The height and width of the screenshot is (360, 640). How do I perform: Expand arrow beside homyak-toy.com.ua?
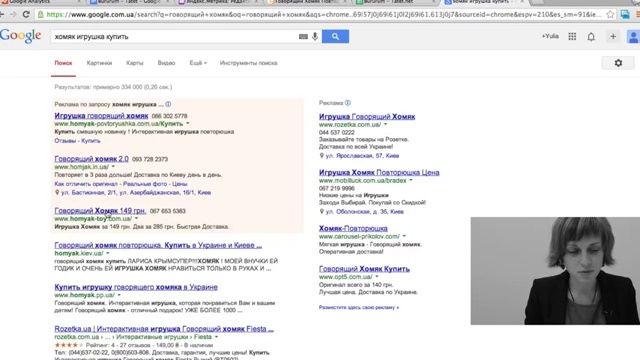point(136,218)
